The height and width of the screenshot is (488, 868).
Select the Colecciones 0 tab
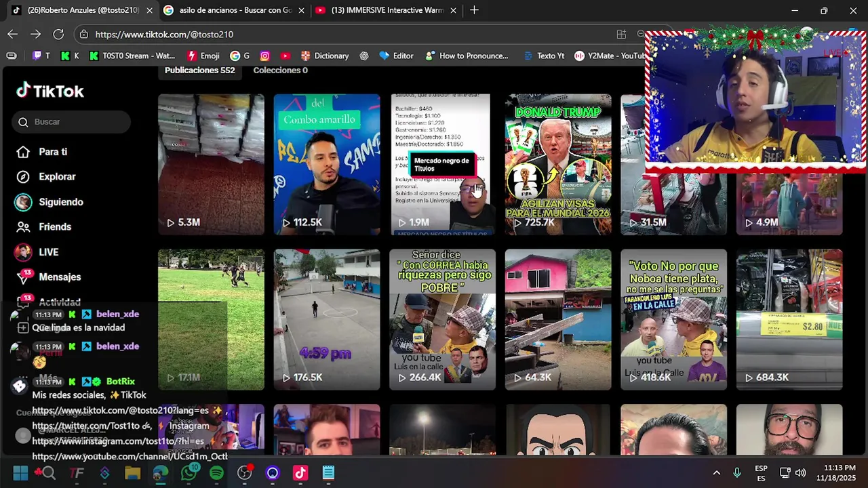point(280,70)
